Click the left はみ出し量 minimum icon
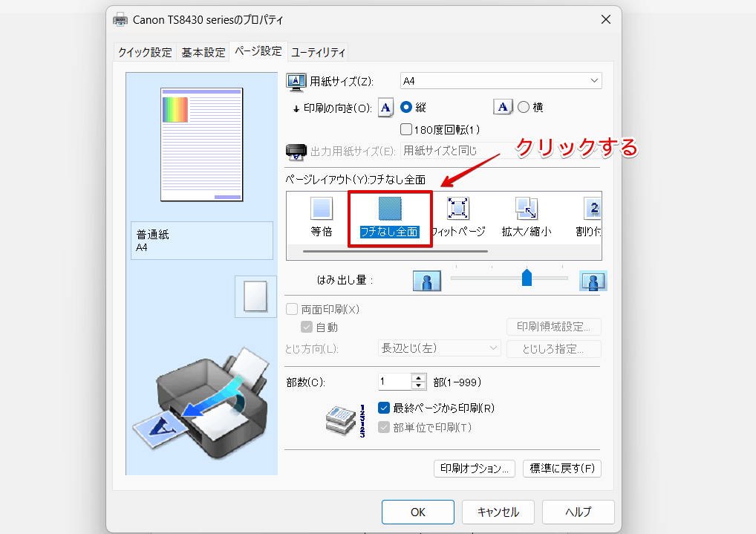The image size is (756, 534). pyautogui.click(x=427, y=281)
